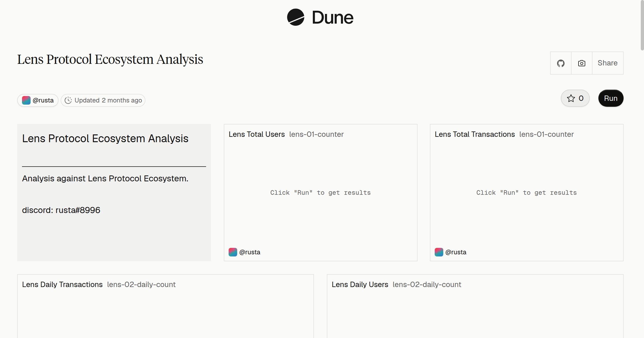Open the Lens Daily Users chart title

[x=360, y=285]
